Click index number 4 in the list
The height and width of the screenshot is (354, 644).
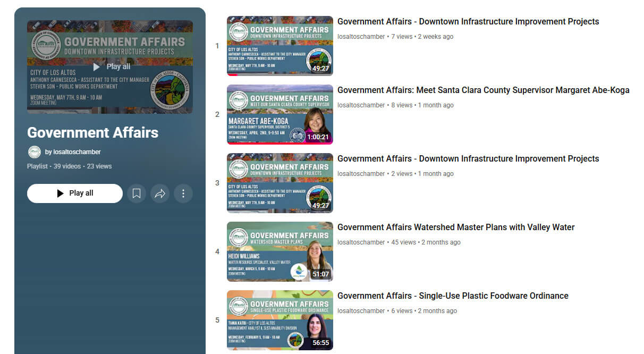tap(217, 251)
